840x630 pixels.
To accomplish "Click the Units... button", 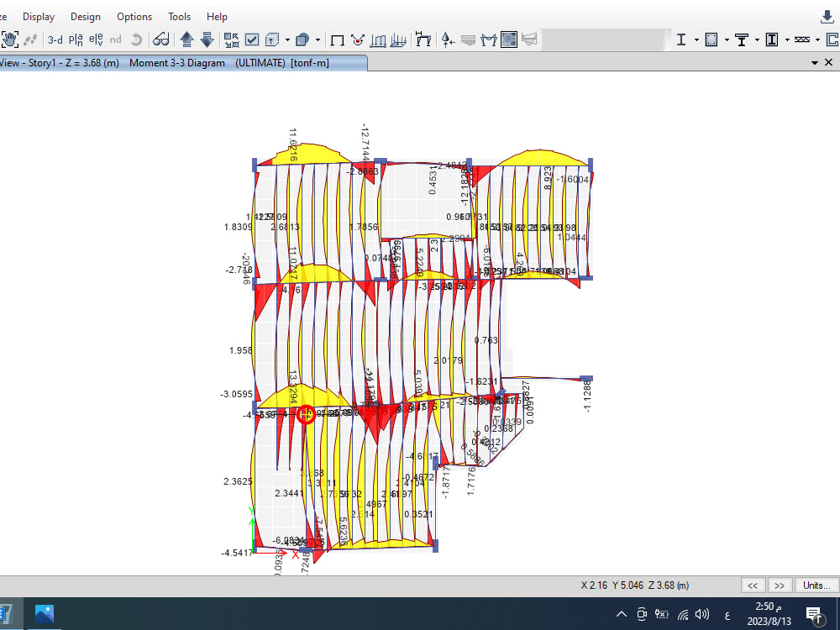I will (816, 585).
